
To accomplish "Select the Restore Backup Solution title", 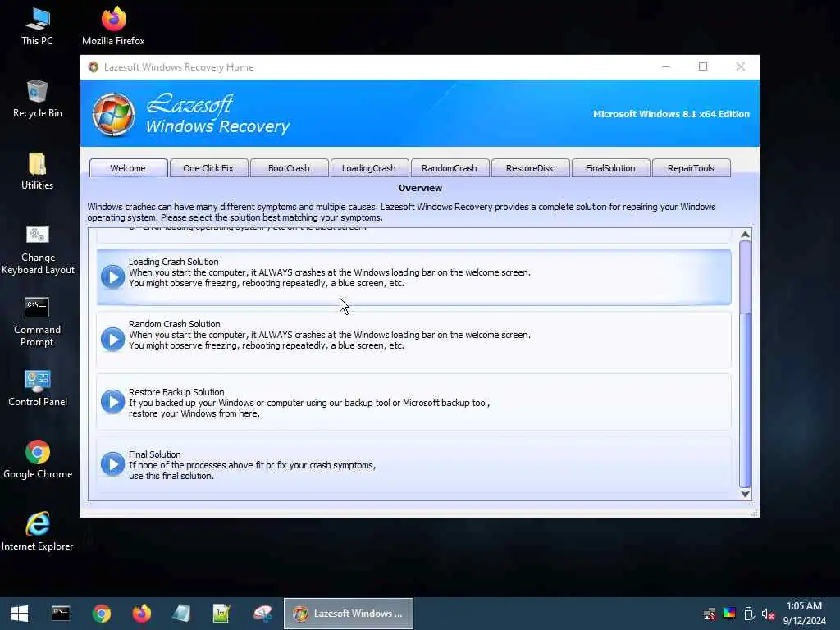I will pyautogui.click(x=176, y=392).
